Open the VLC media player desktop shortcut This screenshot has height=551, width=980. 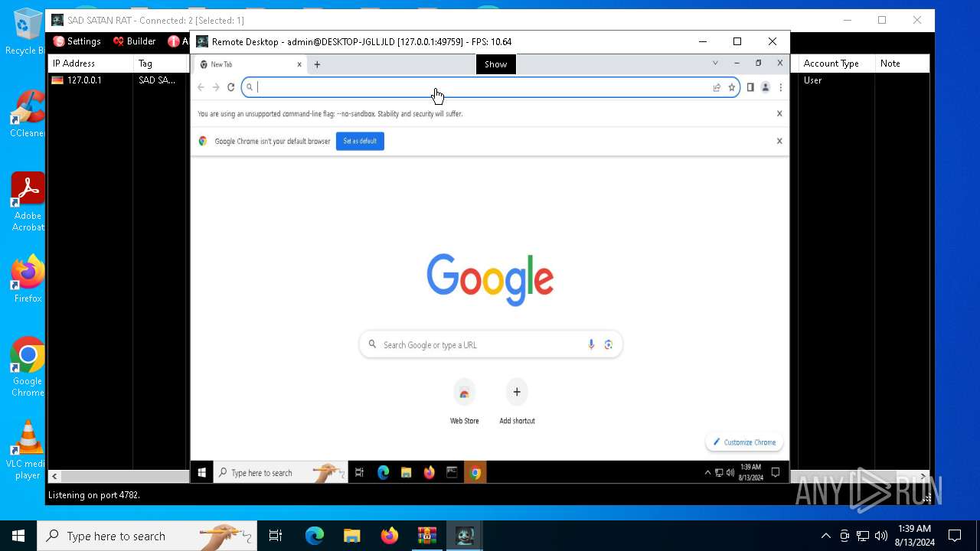point(28,450)
